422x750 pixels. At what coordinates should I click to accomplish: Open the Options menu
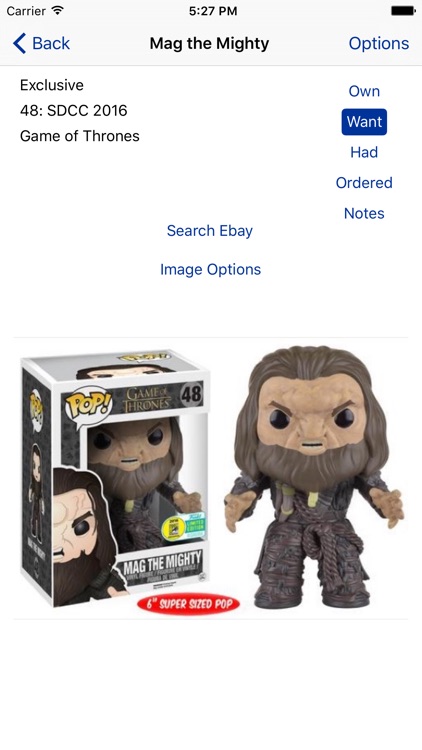point(378,44)
